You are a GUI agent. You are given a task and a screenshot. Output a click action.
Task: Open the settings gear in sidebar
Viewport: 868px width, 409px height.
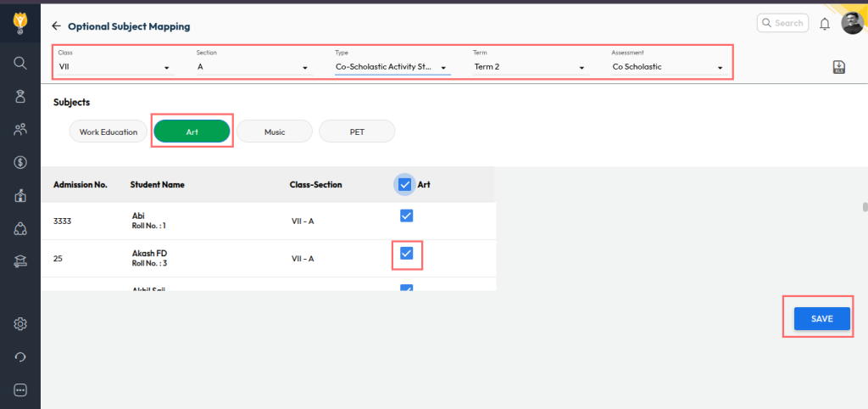click(20, 323)
